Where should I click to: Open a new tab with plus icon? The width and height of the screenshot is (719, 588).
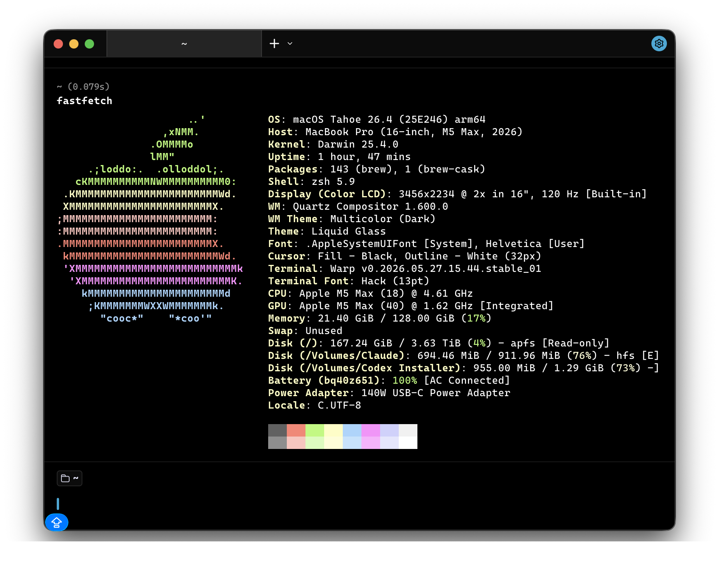click(x=274, y=43)
